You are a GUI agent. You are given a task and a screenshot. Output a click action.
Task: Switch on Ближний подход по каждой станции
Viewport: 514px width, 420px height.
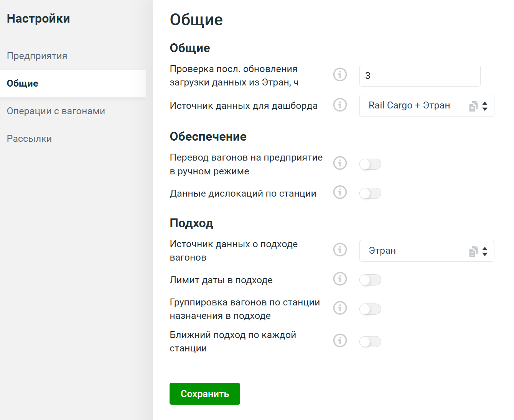tap(370, 342)
